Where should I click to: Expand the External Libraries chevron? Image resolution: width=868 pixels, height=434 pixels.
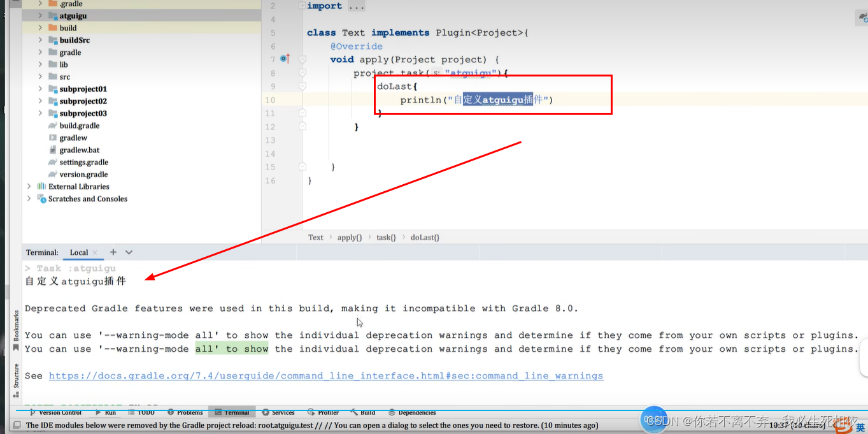click(29, 186)
